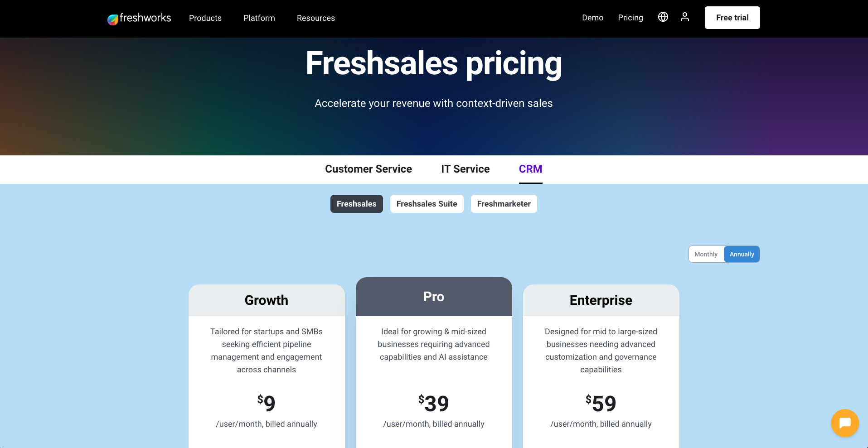Click the Pro plan card header
The height and width of the screenshot is (448, 868).
click(x=434, y=297)
